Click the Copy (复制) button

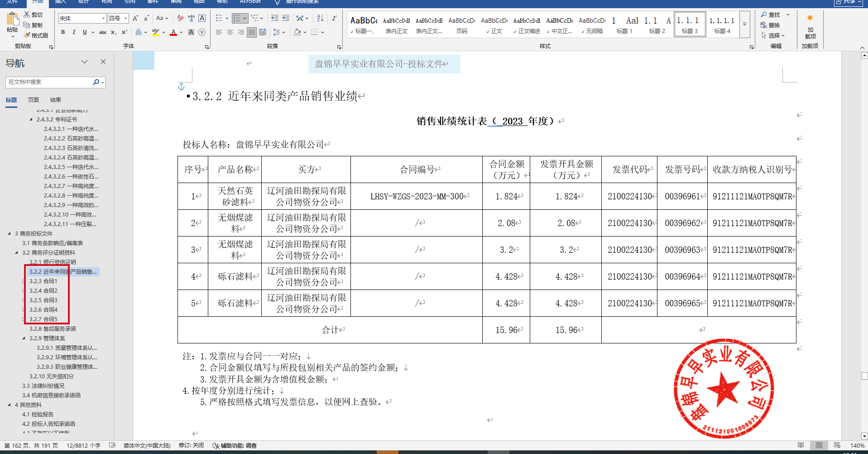coord(33,25)
